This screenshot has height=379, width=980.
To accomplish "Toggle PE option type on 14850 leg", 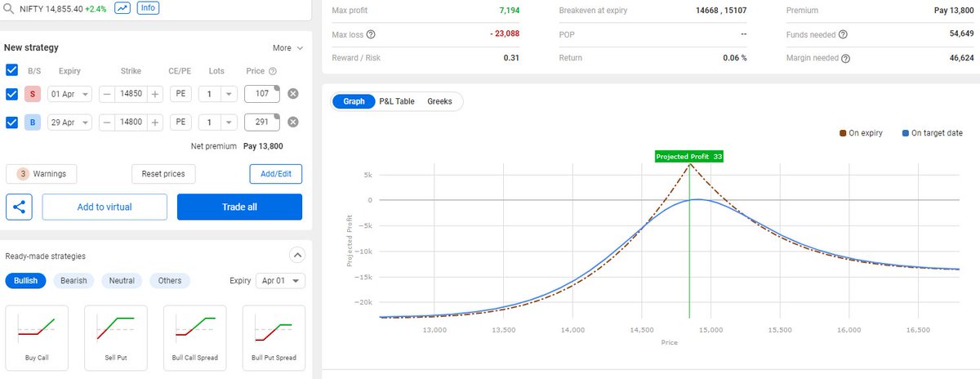I will (180, 94).
